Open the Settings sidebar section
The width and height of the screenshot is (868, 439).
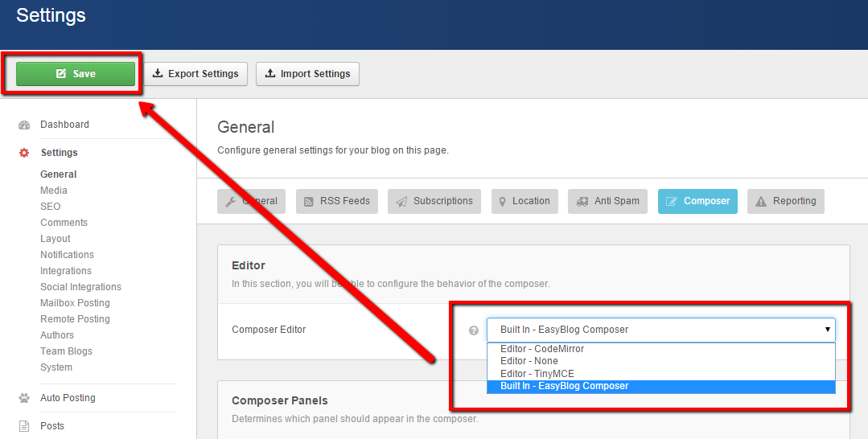(59, 153)
